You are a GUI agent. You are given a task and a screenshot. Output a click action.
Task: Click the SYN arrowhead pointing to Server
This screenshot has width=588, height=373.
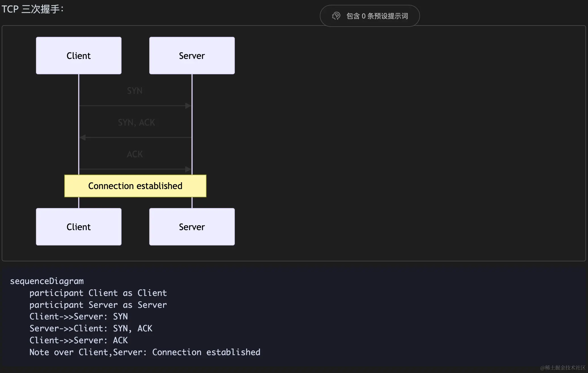coord(188,106)
